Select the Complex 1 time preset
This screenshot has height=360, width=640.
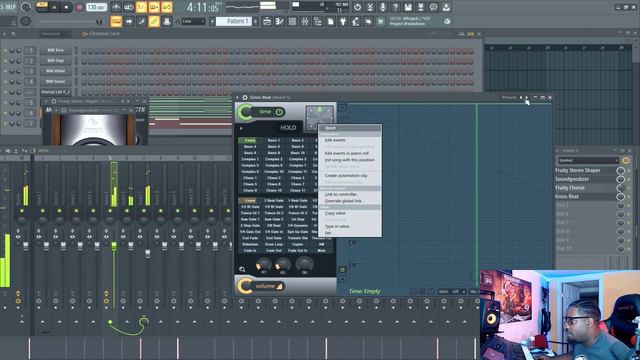pos(250,159)
